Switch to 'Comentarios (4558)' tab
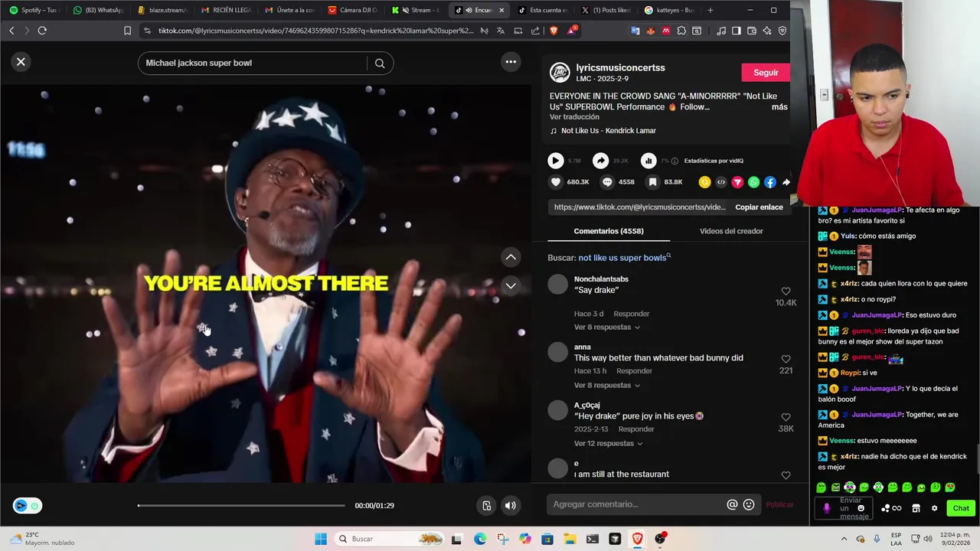 point(609,231)
